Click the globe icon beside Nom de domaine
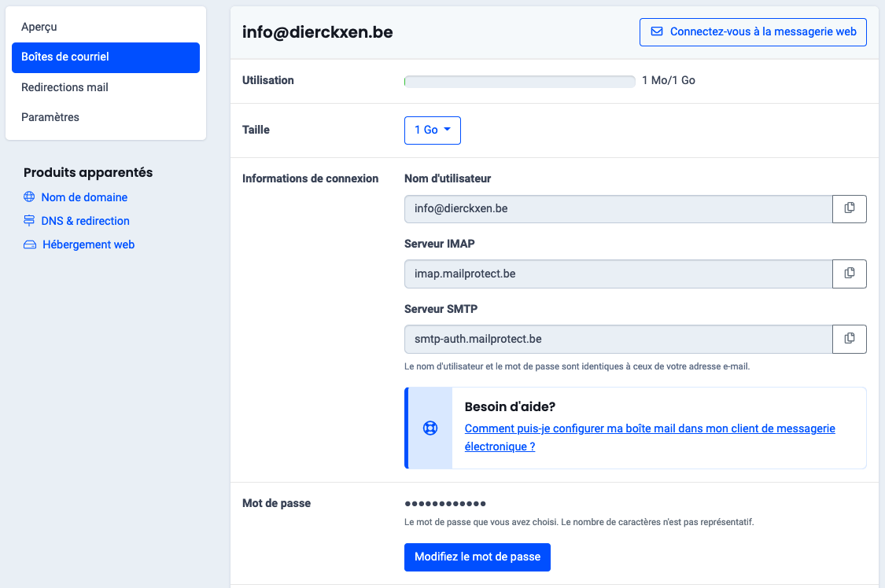Image resolution: width=885 pixels, height=588 pixels. [x=29, y=197]
